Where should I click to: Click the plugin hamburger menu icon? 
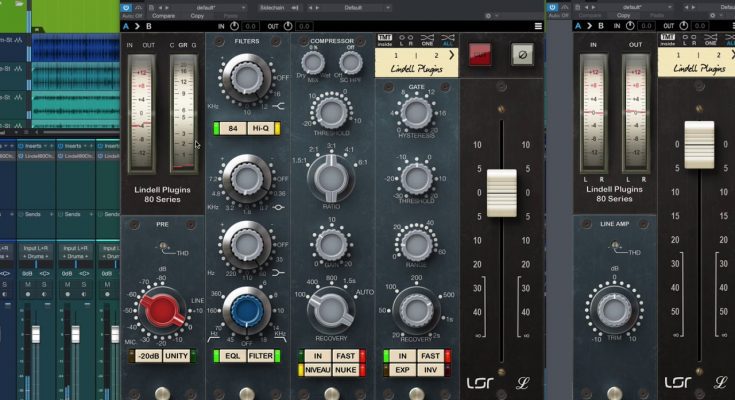[538, 25]
